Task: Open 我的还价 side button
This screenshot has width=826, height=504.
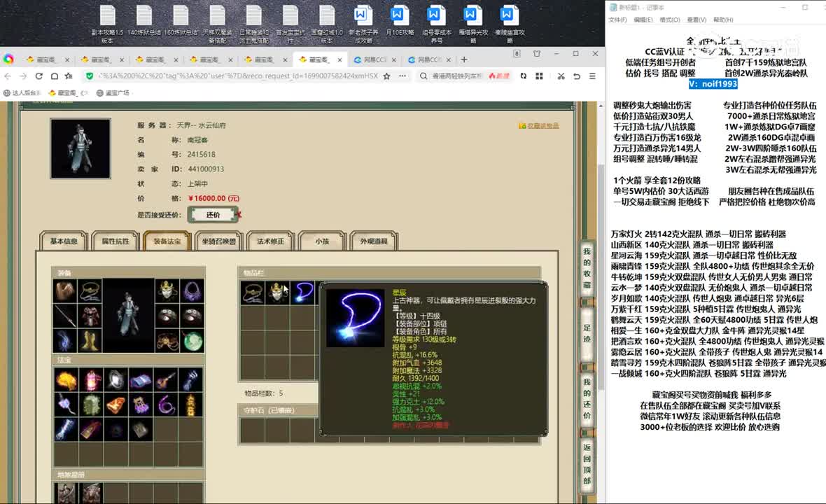Action: 587,399
